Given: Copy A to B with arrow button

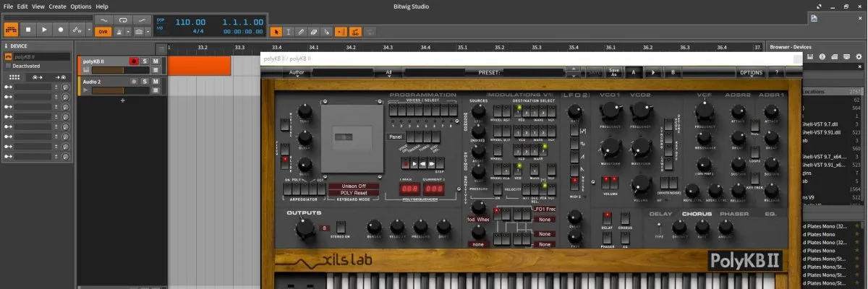Looking at the screenshot, I should coord(654,72).
